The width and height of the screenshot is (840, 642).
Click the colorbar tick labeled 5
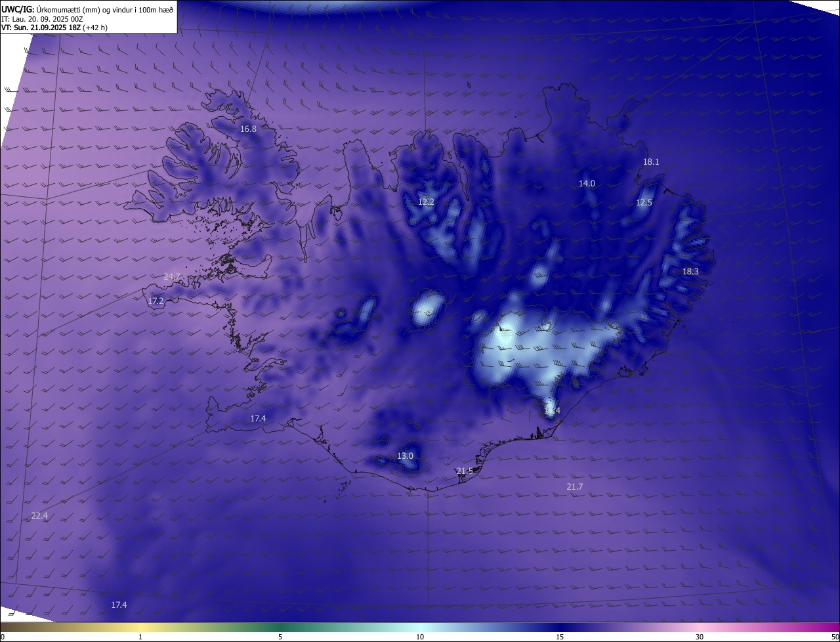point(280,637)
